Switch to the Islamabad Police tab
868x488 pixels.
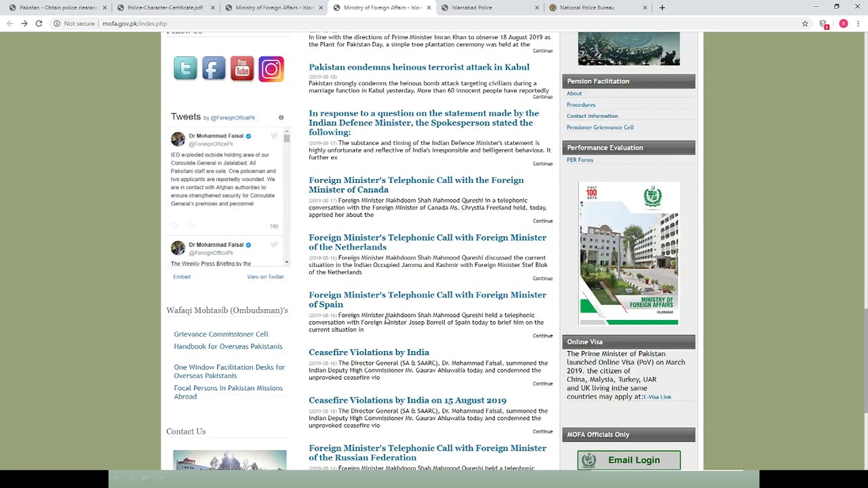(x=488, y=7)
